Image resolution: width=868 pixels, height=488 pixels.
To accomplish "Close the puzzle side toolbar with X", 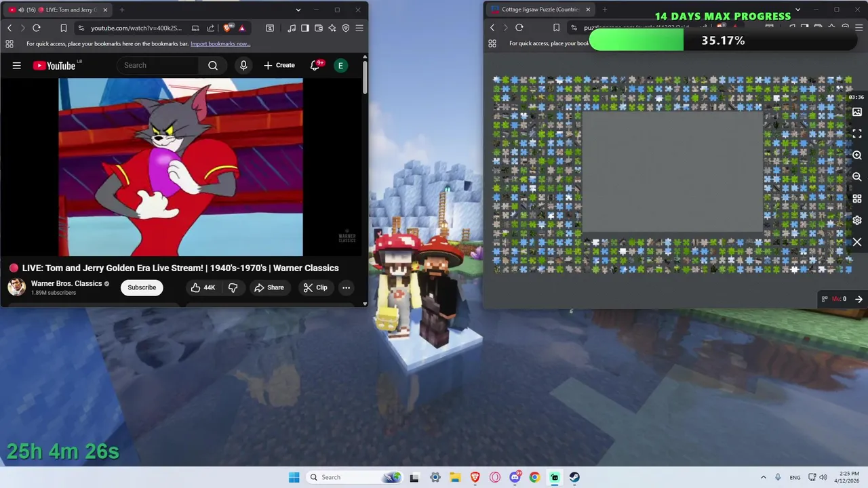I will click(x=857, y=242).
